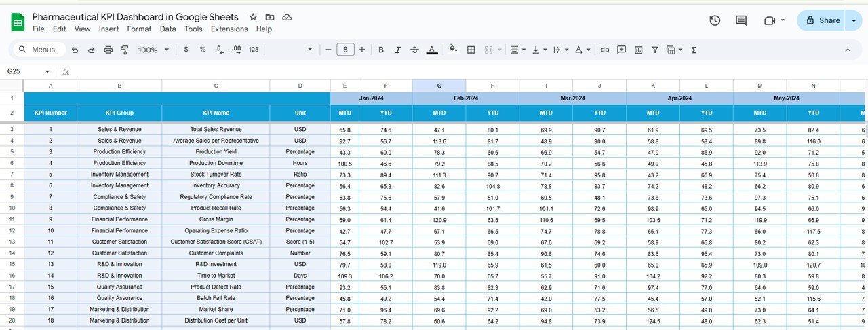The image size is (868, 330).
Task: Decrease font size with minus button
Action: (328, 50)
